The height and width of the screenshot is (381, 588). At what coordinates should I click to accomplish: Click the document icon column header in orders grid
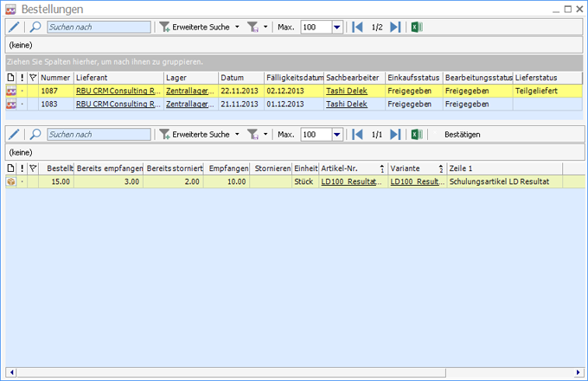click(11, 78)
